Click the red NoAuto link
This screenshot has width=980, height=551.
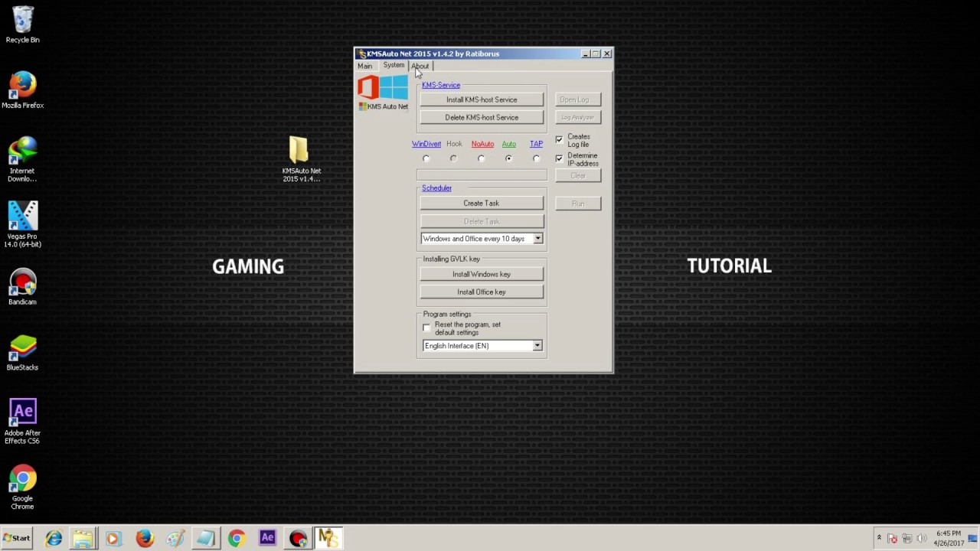(x=482, y=144)
